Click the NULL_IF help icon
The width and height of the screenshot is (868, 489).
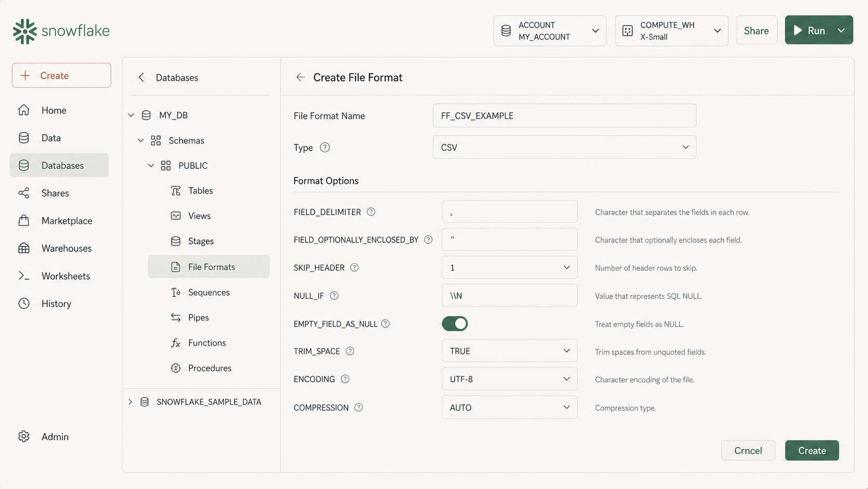point(334,296)
